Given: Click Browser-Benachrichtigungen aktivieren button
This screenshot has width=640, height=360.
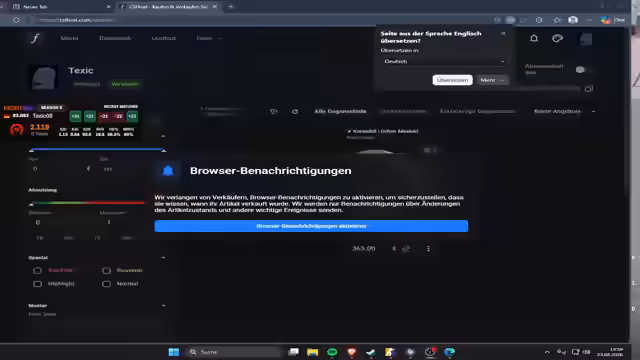Looking at the screenshot, I should tap(311, 226).
